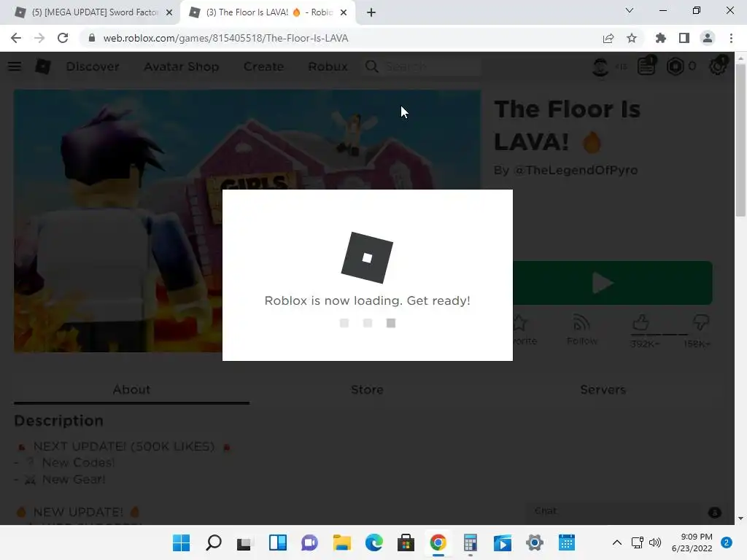Open the Robux balance icon
Screen dimensions: 747x560
675,66
